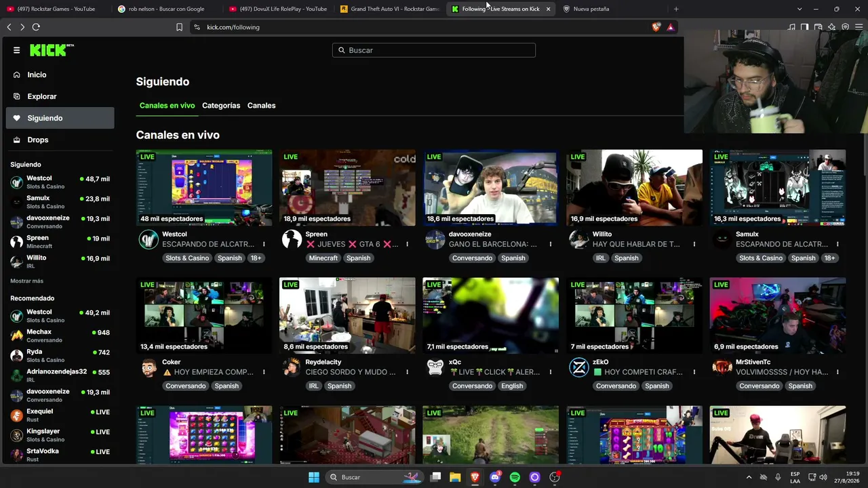Reload the kick.com page
The image size is (868, 488).
click(36, 27)
